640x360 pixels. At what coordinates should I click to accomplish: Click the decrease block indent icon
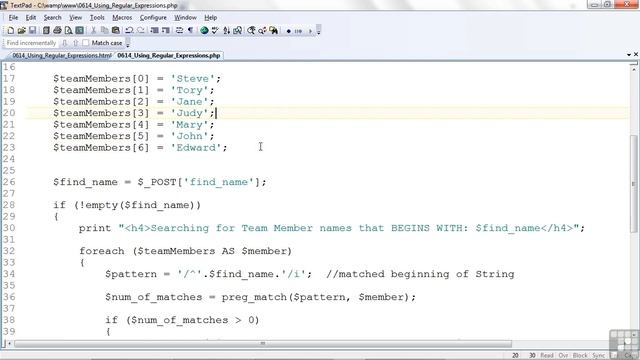pos(154,31)
